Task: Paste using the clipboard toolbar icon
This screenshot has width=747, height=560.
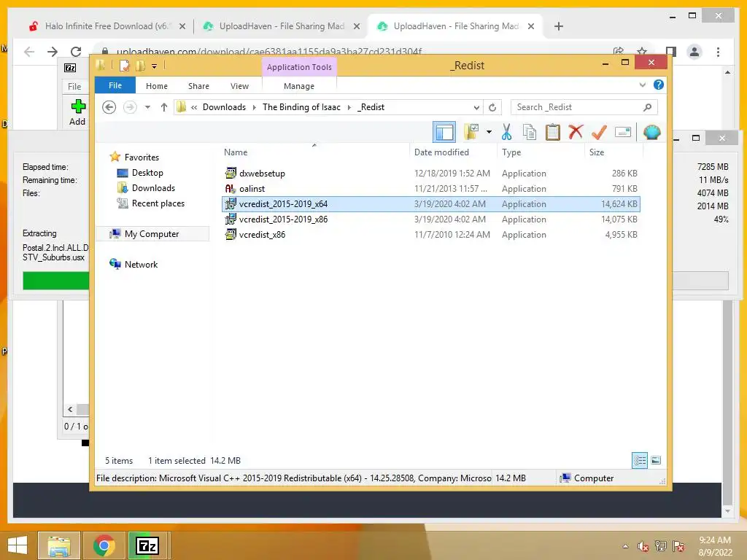Action: (553, 132)
